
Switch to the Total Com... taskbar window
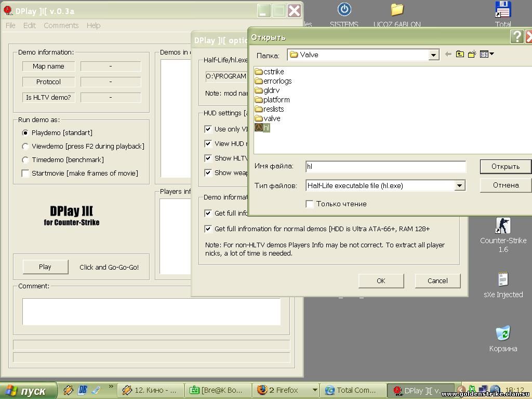coord(353,390)
